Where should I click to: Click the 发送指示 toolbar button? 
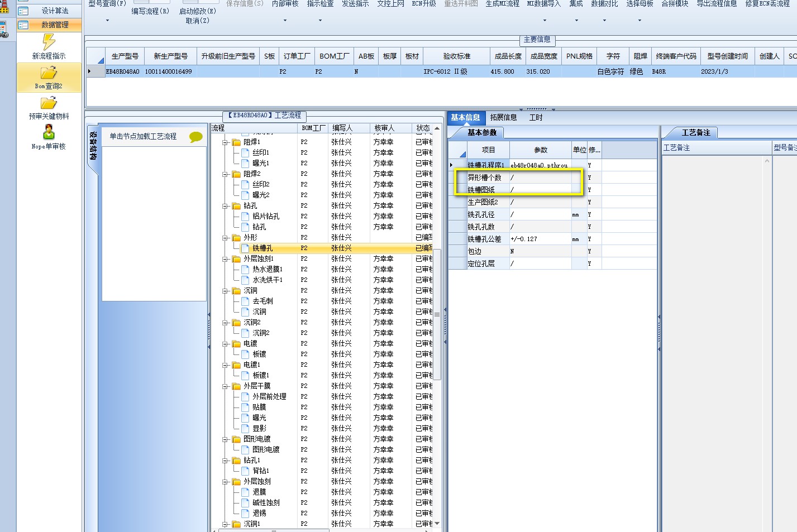pos(355,4)
